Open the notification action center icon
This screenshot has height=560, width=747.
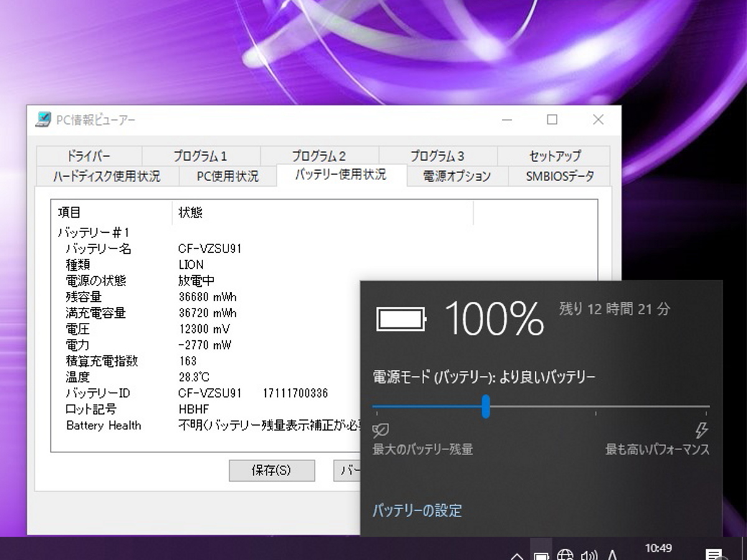tap(713, 554)
